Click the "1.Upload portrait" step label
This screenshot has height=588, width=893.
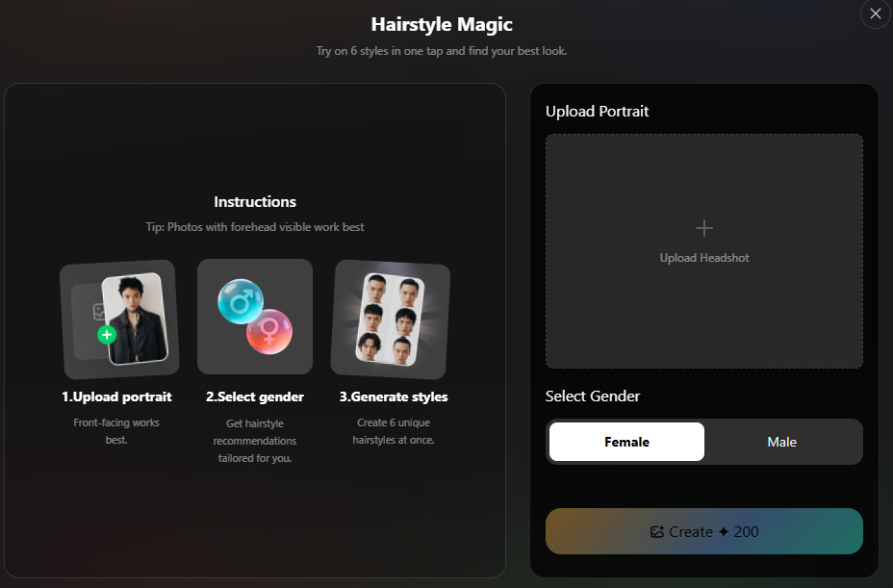click(x=116, y=396)
